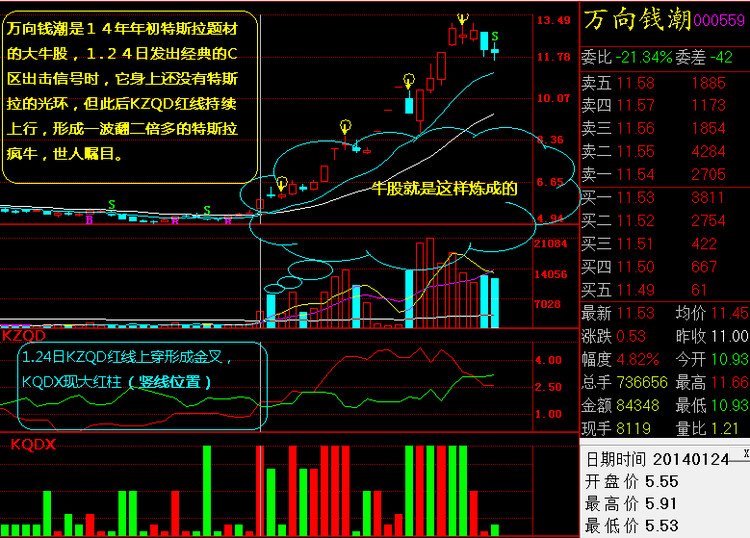Click 买一 price 11.53
Screen dimensions: 750x538
coord(635,198)
